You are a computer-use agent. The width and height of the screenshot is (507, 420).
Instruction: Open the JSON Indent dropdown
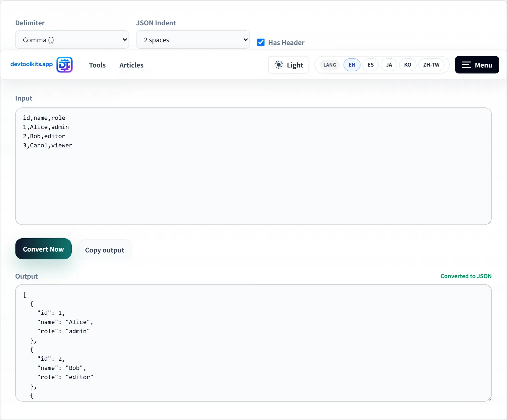point(193,40)
